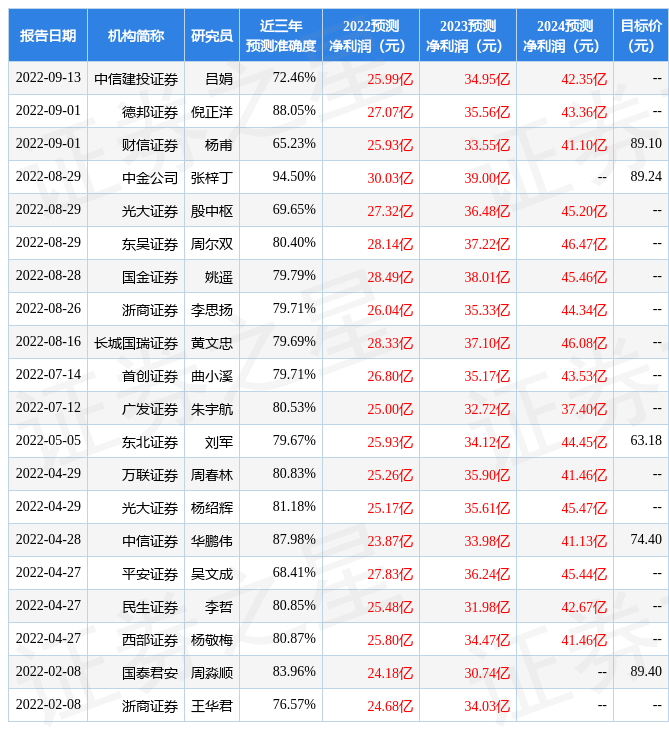This screenshot has height=730, width=669.
Task: Click the 近三年预测准确度 column header
Action: 281,35
